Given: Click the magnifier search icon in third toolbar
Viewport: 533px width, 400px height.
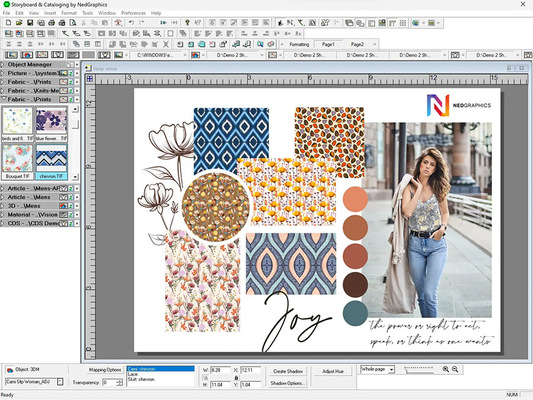Looking at the screenshot, I should point(260,44).
